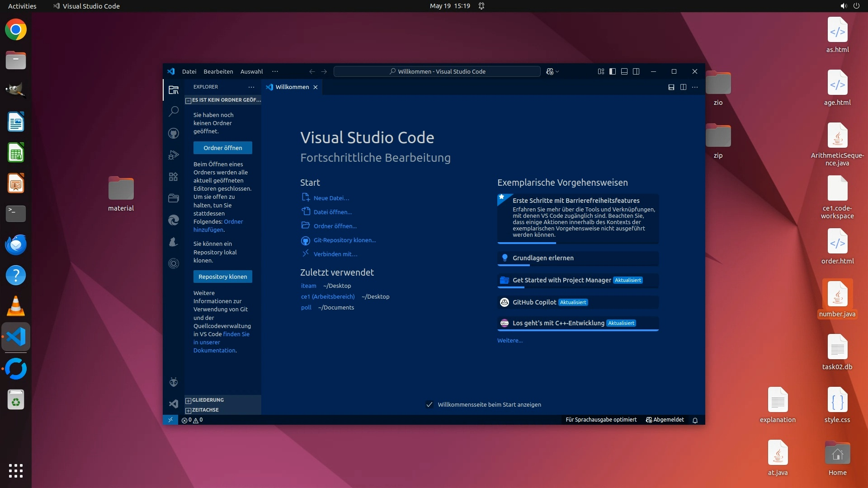Click the Repository klonen button

222,277
